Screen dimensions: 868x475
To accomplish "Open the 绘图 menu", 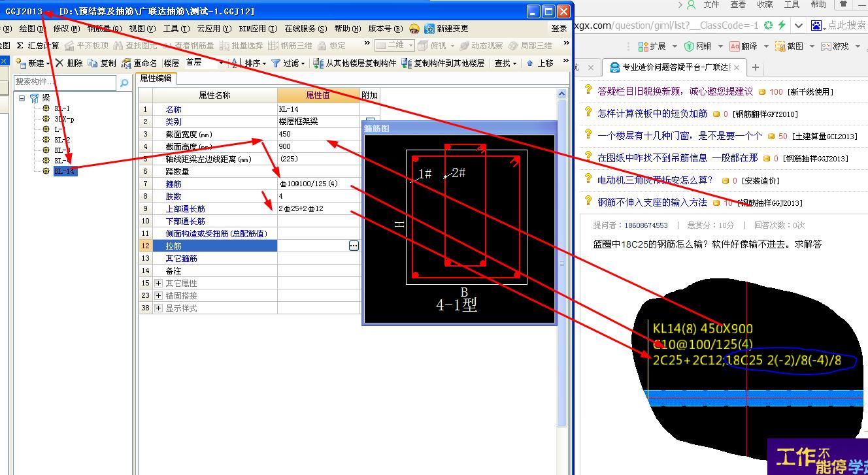I will click(x=31, y=29).
